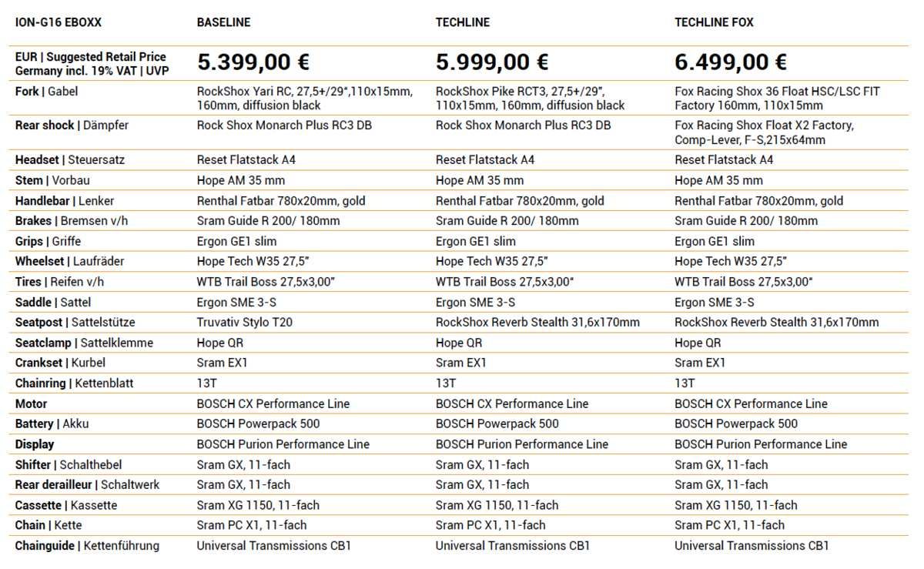
Task: Click the TECHLINE column header
Action: pos(463,22)
